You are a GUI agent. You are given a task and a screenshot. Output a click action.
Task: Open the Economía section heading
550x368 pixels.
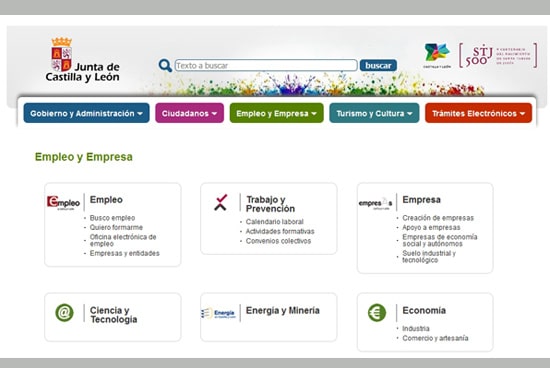(424, 310)
